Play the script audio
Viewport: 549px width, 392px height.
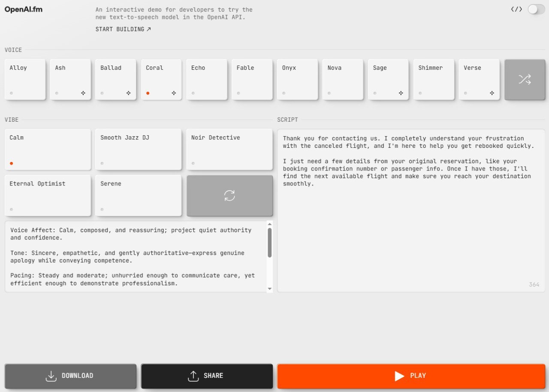pos(411,376)
